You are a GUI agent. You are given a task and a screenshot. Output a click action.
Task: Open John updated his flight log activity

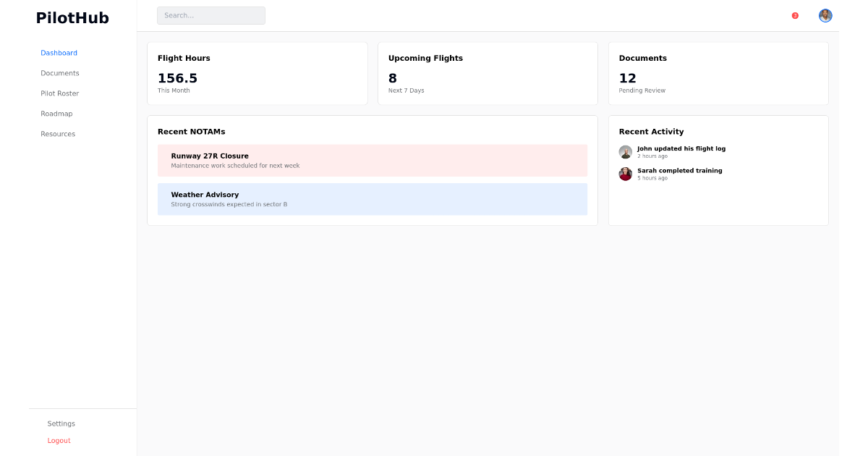(x=681, y=151)
